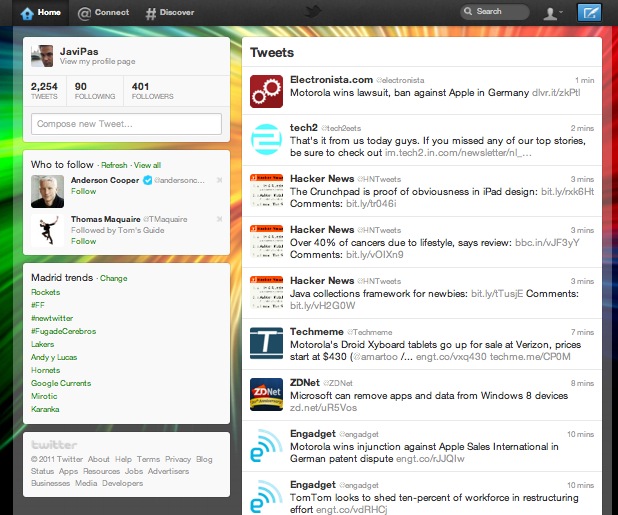Click the search magnifier icon
Image resolution: width=618 pixels, height=515 pixels.
pos(468,11)
